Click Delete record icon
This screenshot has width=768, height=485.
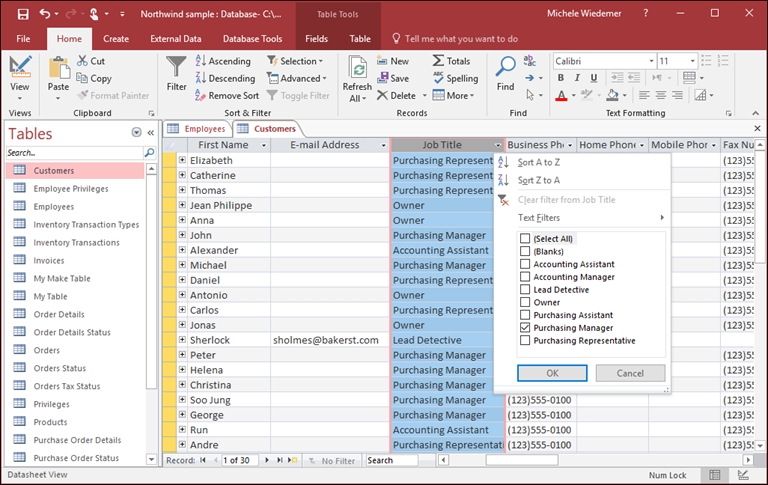pos(383,96)
